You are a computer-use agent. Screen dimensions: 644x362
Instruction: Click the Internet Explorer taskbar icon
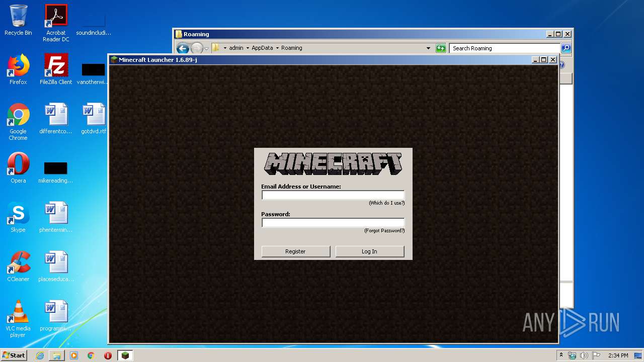click(x=40, y=355)
